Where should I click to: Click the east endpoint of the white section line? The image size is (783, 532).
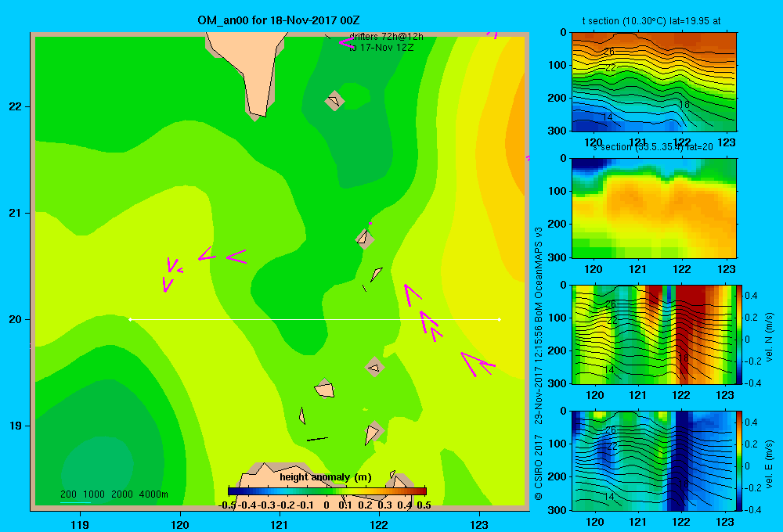tap(500, 319)
